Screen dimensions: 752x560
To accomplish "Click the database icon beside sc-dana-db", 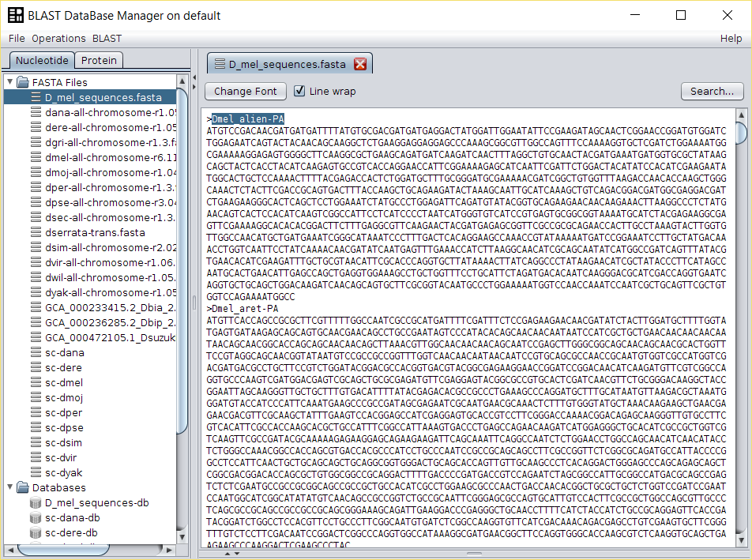I will tap(36, 518).
